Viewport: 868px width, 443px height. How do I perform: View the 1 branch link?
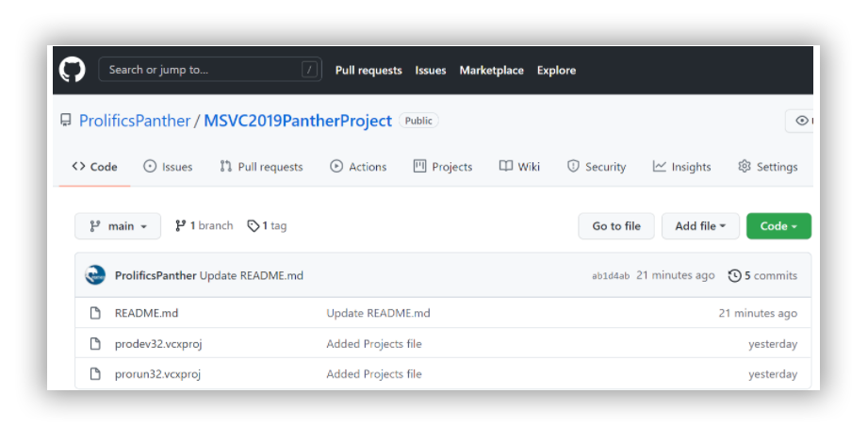204,226
